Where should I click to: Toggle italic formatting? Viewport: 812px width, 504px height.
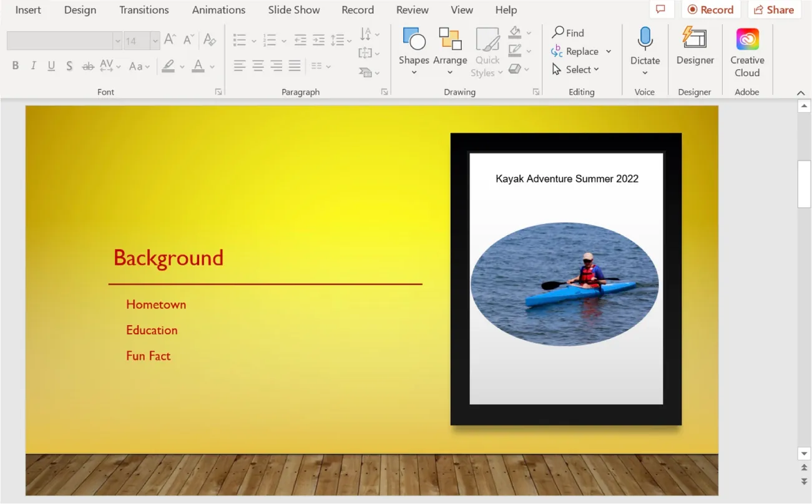click(32, 65)
